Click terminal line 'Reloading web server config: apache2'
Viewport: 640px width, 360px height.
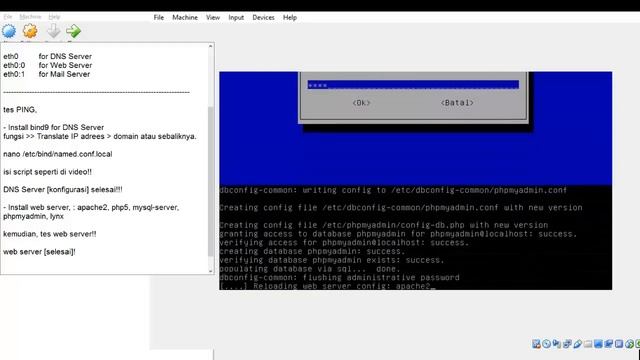point(327,286)
